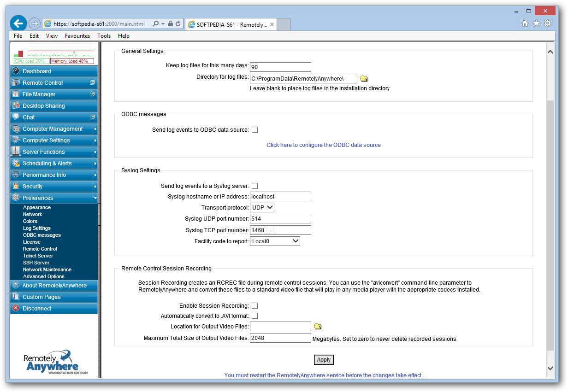Open File Manager in a new window icon
Viewport: 568px width, 392px height.
(92, 94)
